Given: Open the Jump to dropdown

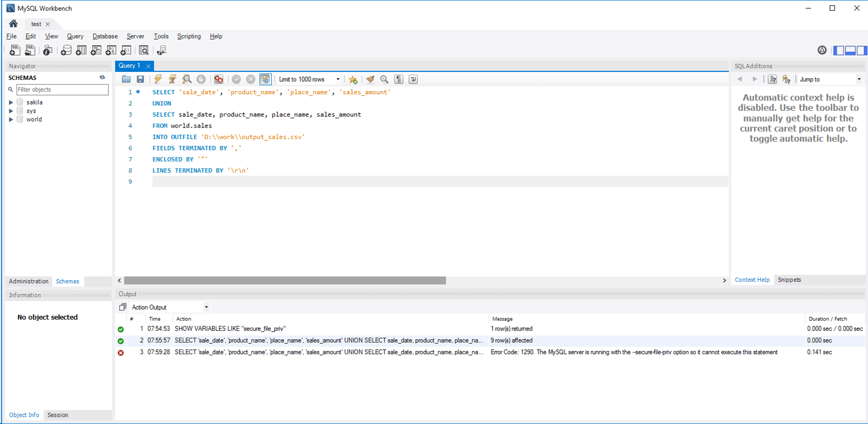Looking at the screenshot, I should pyautogui.click(x=830, y=79).
